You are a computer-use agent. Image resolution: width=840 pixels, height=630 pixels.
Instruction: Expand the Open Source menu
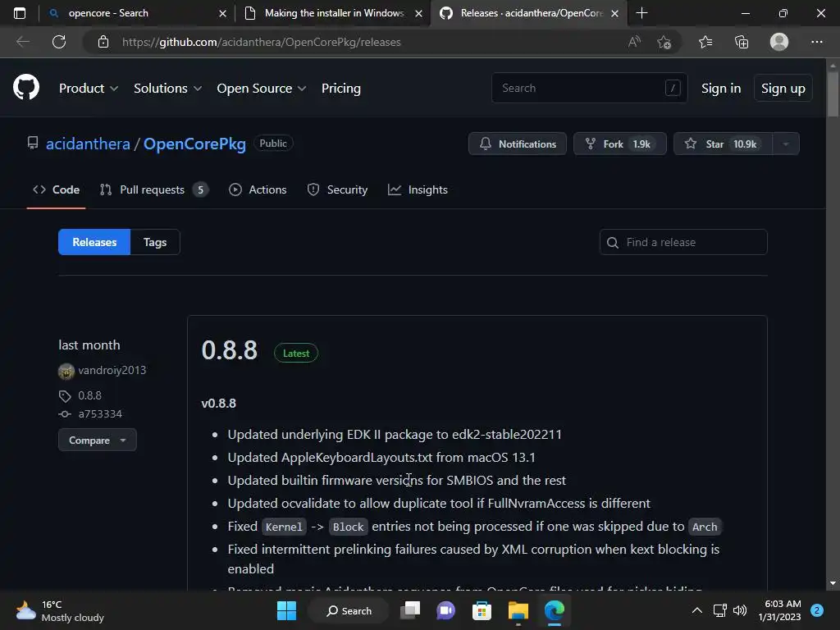click(x=262, y=89)
